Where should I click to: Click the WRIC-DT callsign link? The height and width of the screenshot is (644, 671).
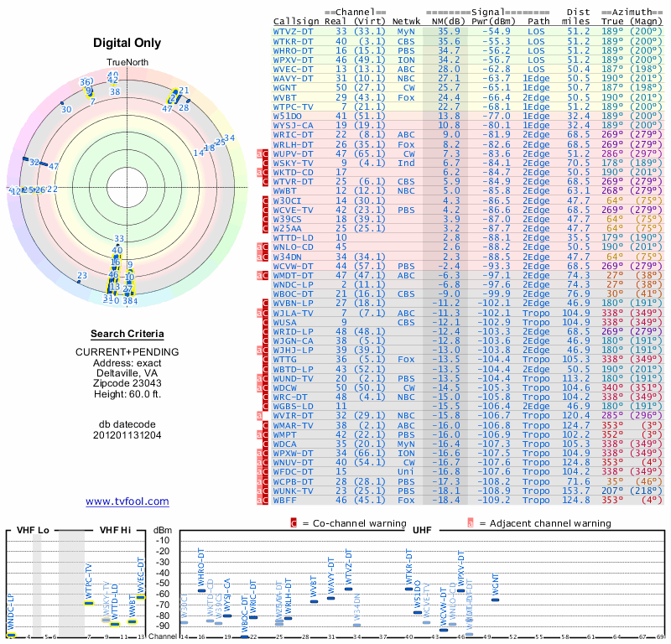pos(294,134)
